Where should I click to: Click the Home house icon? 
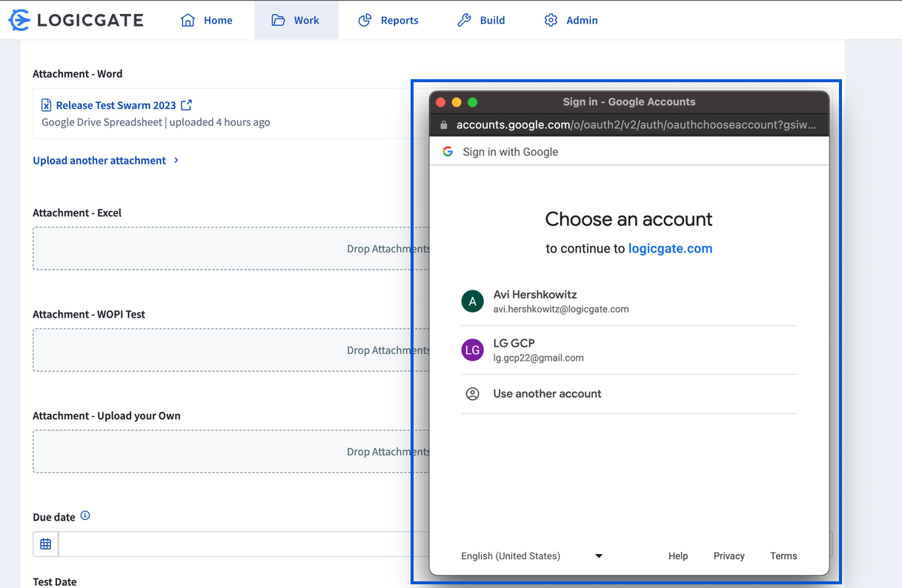188,20
